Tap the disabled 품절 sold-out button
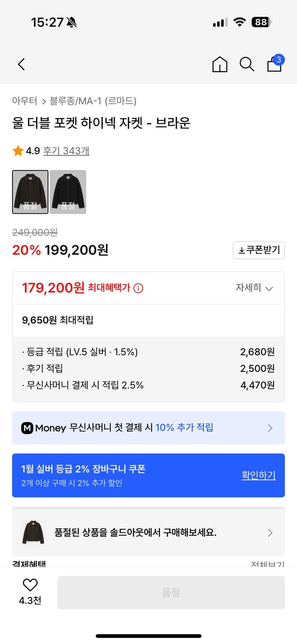This screenshot has width=297, height=644. coord(172,592)
